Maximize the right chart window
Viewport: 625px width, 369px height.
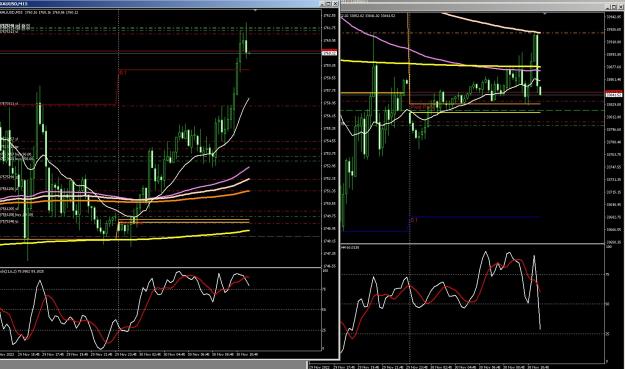click(614, 7)
